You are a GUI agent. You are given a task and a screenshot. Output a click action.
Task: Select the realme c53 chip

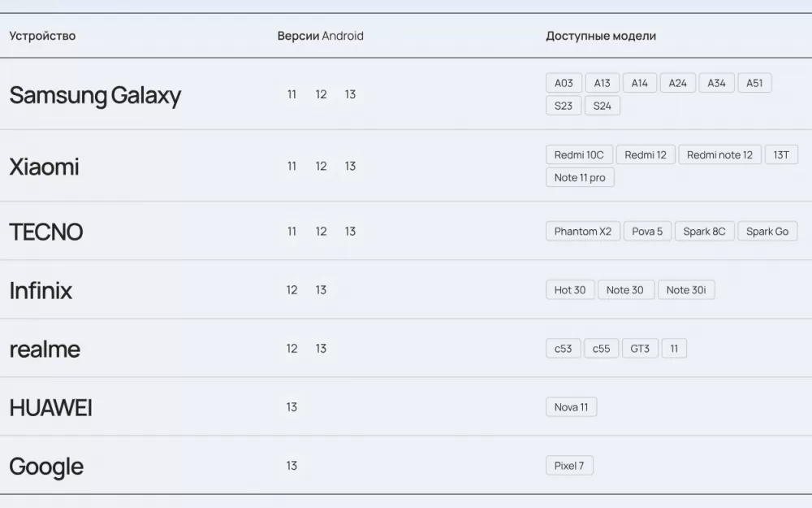564,349
